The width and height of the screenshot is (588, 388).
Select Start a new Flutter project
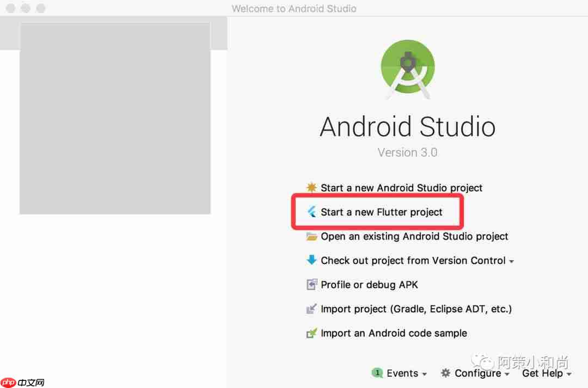(x=381, y=212)
